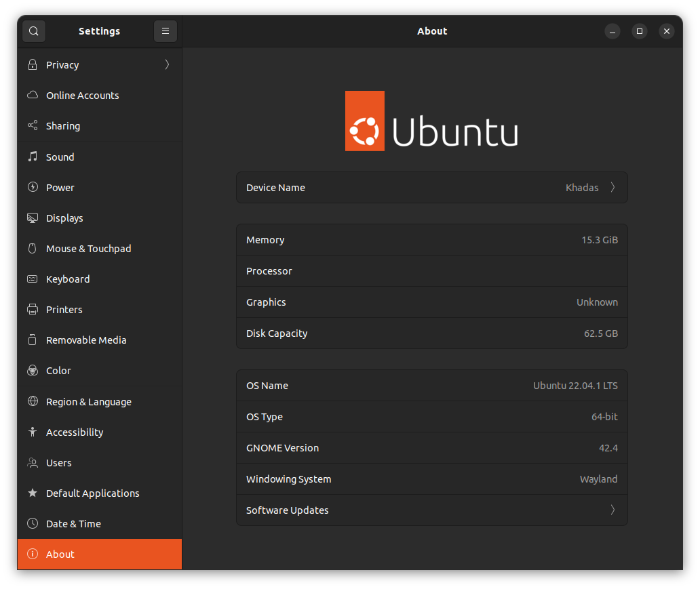This screenshot has height=589, width=700.
Task: Open the Software Updates row
Action: coord(431,510)
